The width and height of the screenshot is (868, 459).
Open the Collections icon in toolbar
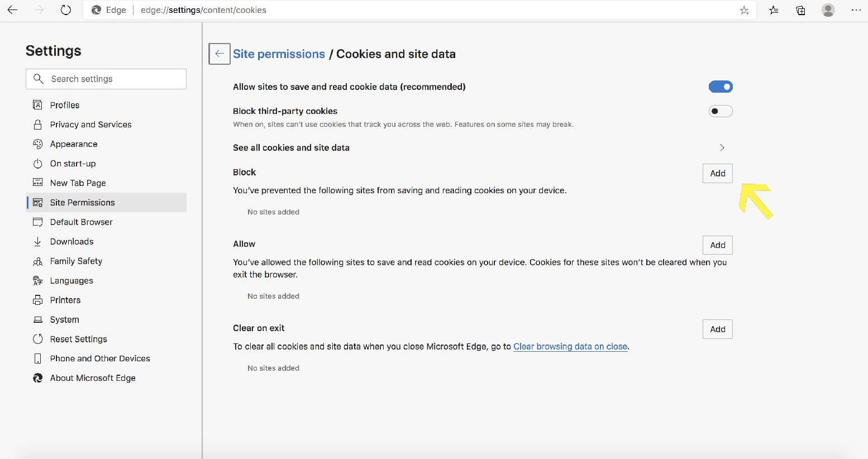pyautogui.click(x=800, y=10)
